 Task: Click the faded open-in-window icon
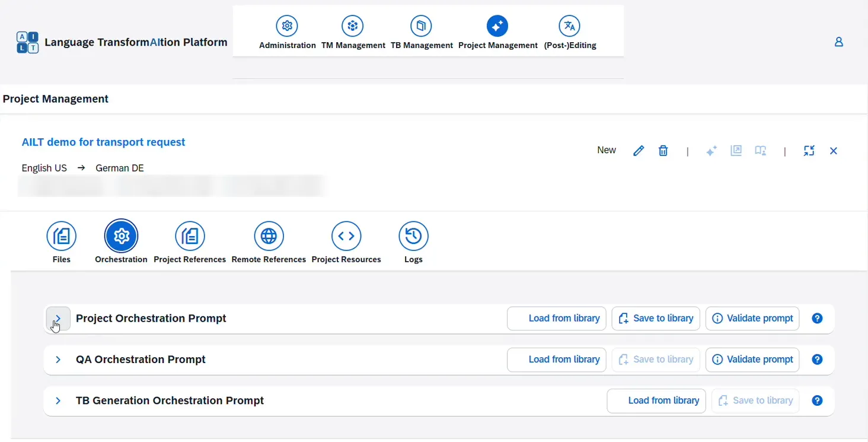[x=736, y=151]
